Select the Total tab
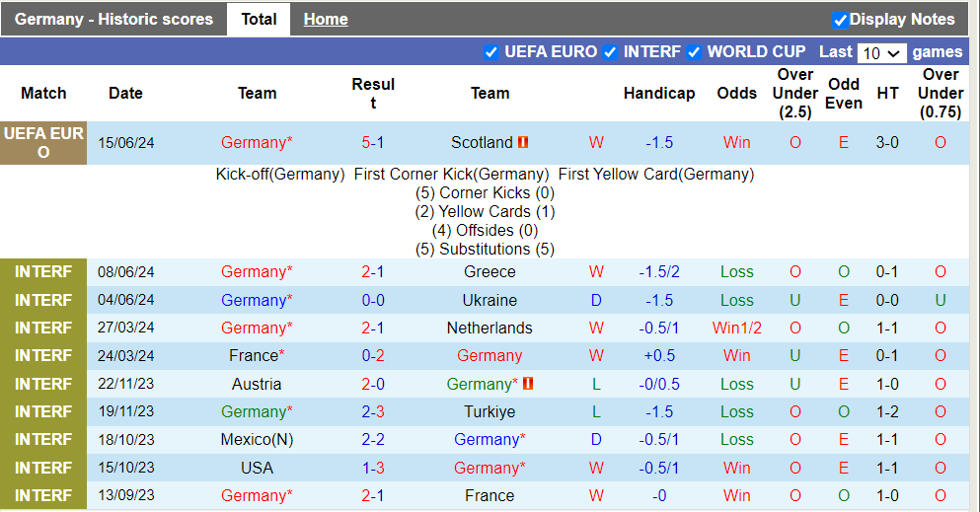 pos(259,20)
